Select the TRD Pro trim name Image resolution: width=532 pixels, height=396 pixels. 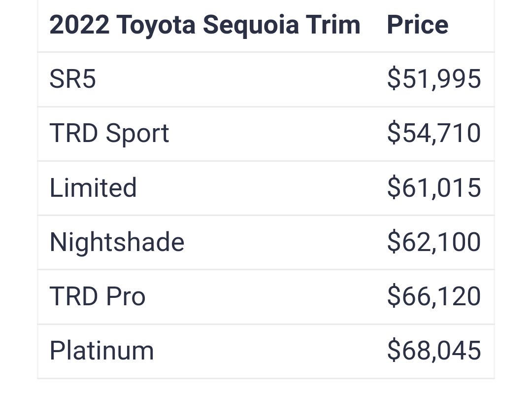point(98,296)
